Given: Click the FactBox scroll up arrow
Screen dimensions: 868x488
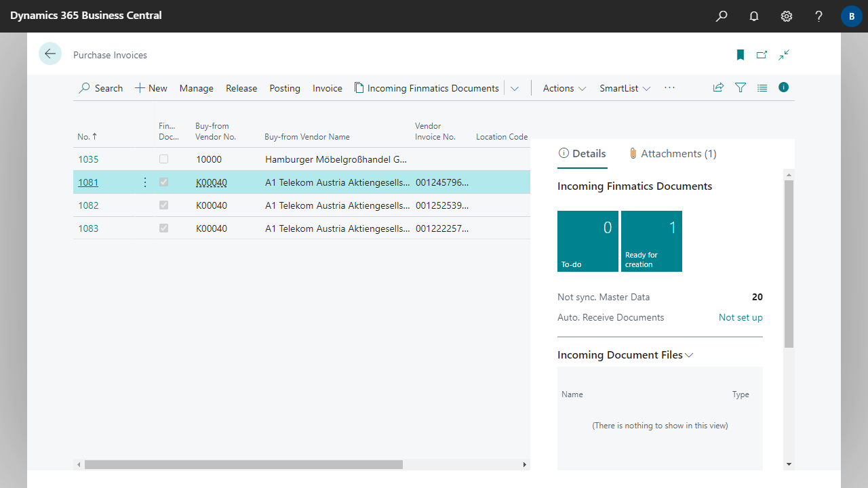Looking at the screenshot, I should 789,174.
